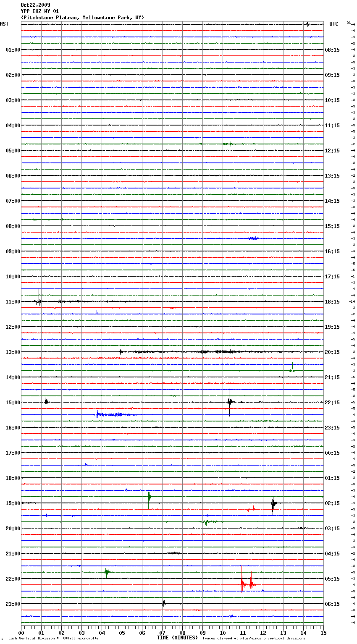Select the 19:00 MST time label
The height and width of the screenshot is (644, 357).
13,503
